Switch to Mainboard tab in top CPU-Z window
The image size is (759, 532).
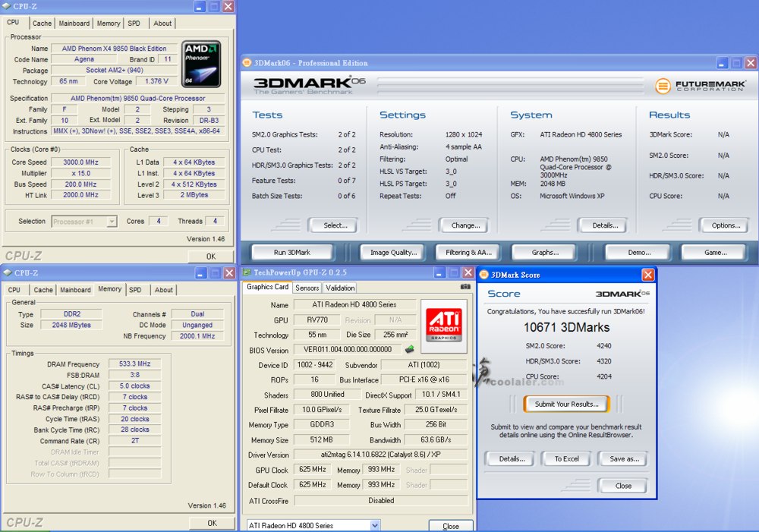(74, 24)
